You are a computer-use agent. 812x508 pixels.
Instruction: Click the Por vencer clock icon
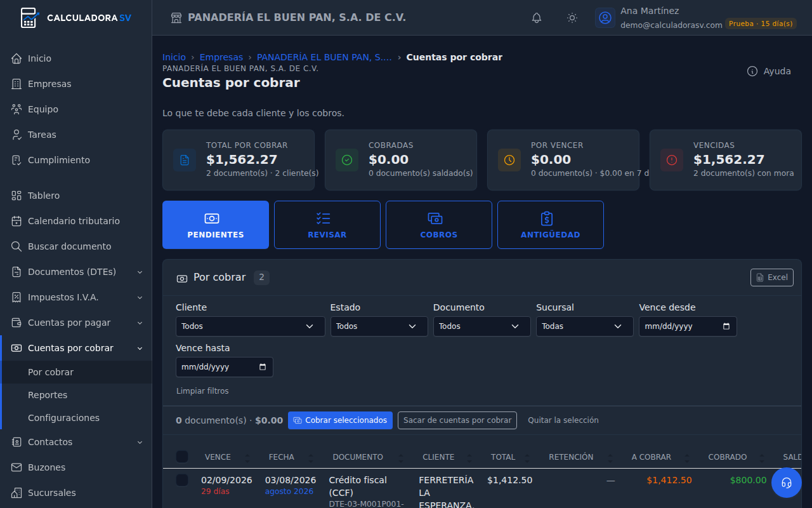[509, 160]
